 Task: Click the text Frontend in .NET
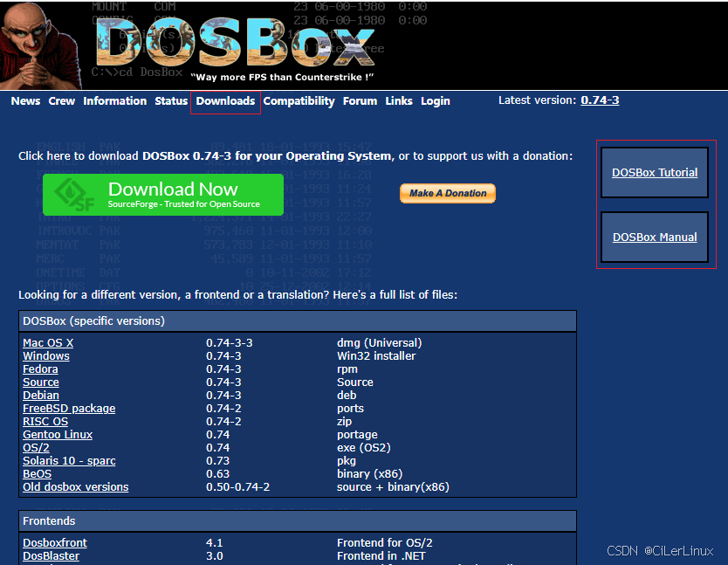[x=381, y=555]
